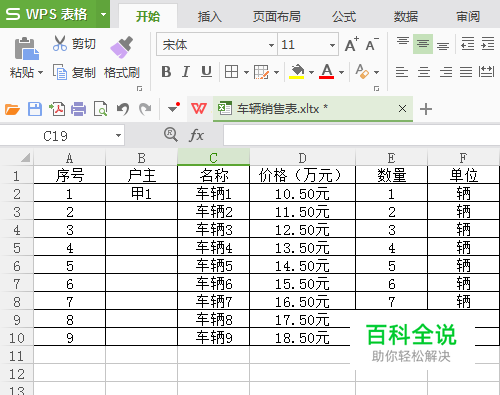Apply red font color A

click(327, 72)
